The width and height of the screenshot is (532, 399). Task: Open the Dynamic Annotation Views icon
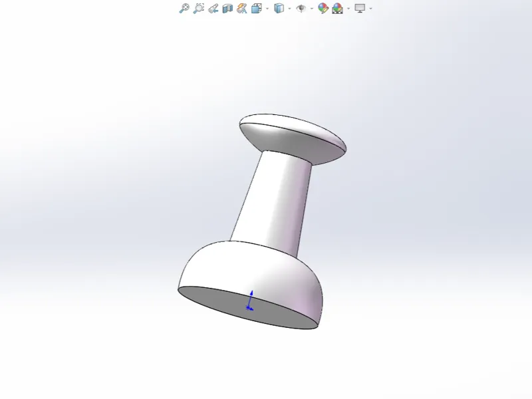click(x=241, y=9)
